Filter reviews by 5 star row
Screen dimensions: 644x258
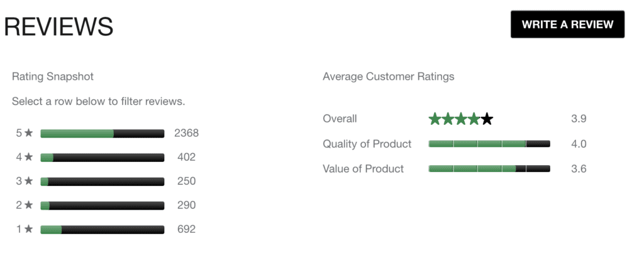107,133
